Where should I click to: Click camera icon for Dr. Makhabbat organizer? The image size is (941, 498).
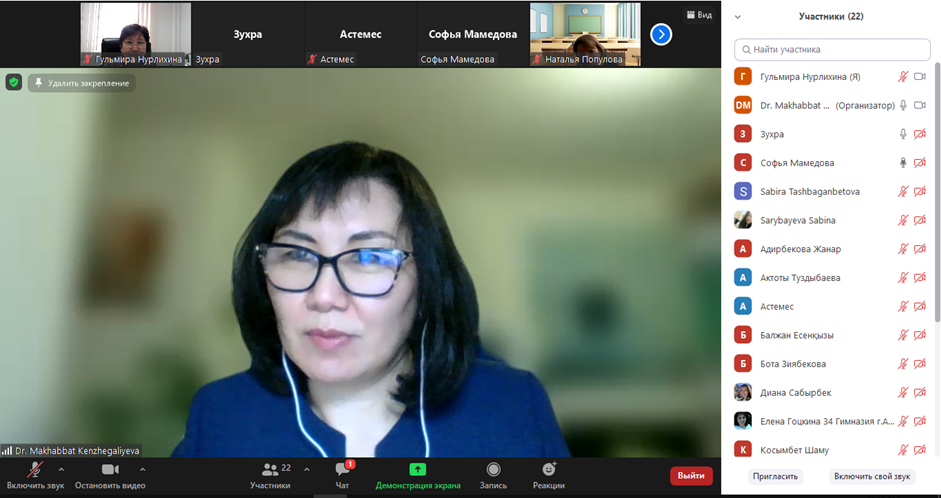pyautogui.click(x=920, y=106)
